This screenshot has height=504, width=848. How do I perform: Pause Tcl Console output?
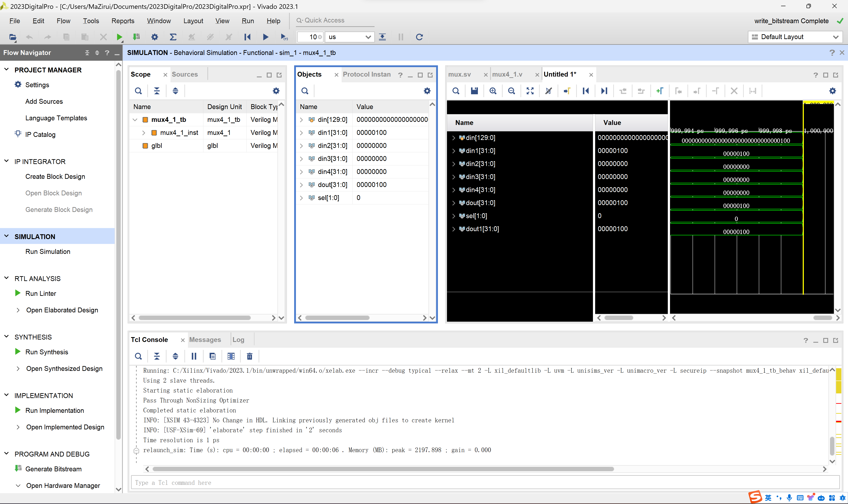(194, 356)
